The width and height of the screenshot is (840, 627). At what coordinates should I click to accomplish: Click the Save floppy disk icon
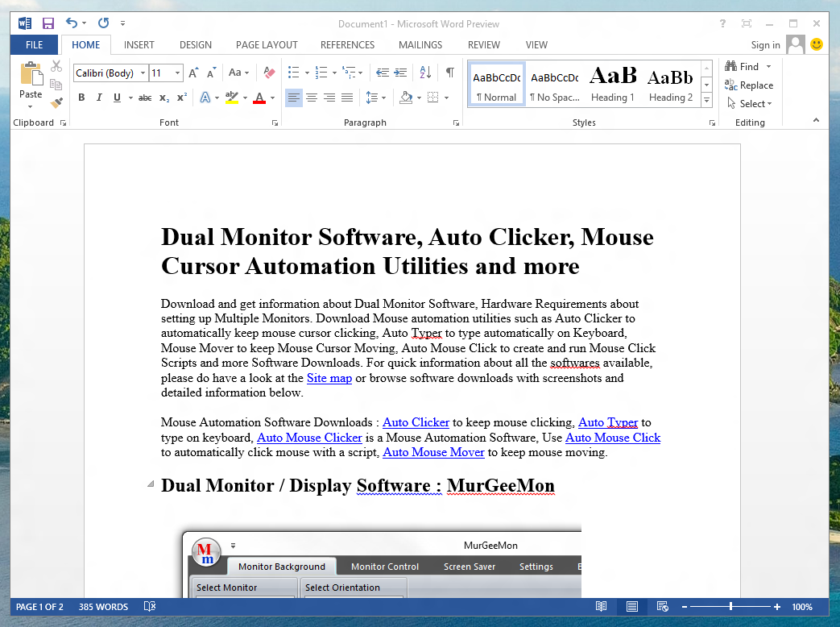(x=48, y=23)
